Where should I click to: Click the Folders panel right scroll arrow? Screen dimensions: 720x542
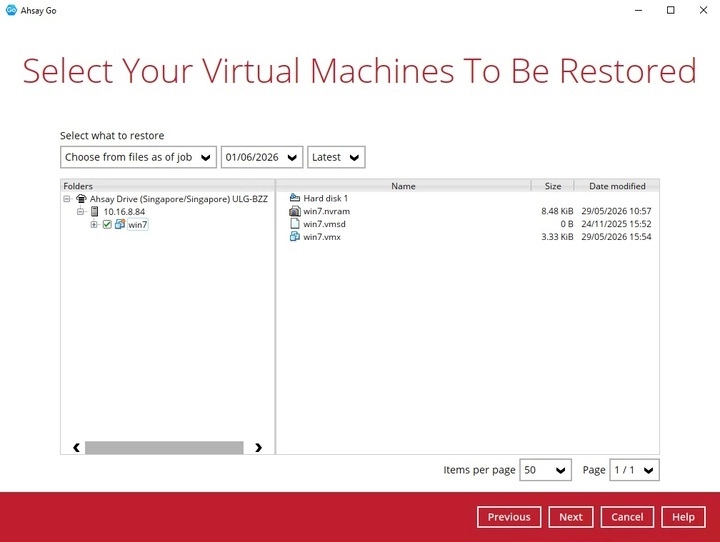coord(258,447)
